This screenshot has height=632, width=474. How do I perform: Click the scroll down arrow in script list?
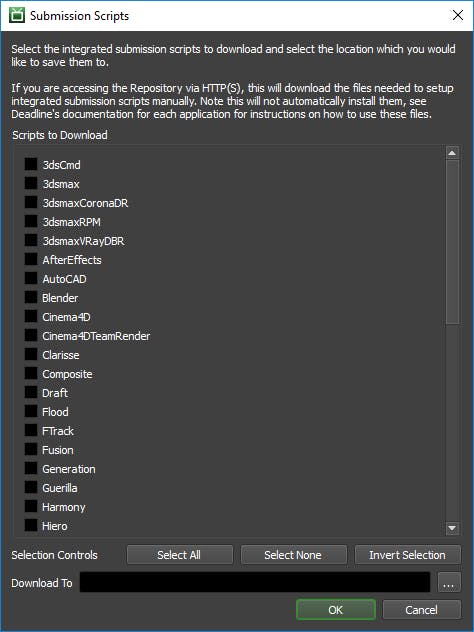(452, 528)
